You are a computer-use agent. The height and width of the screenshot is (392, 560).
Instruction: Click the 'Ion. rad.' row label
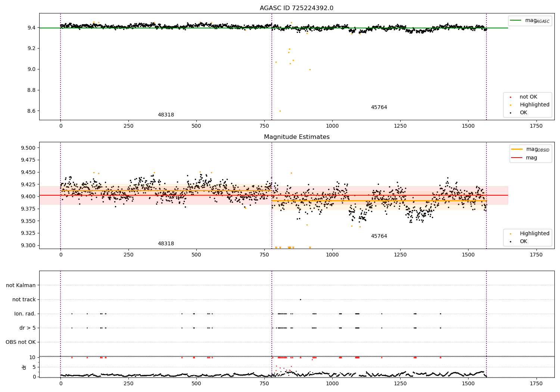click(25, 314)
